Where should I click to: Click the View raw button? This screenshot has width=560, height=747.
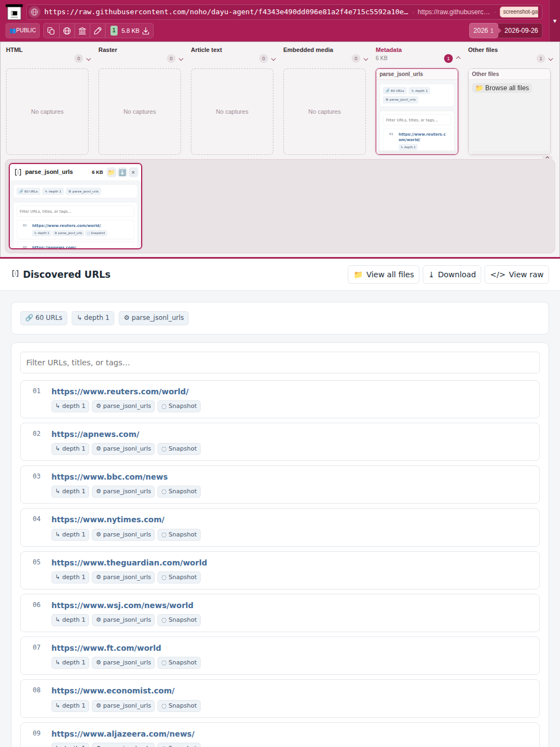coord(517,275)
